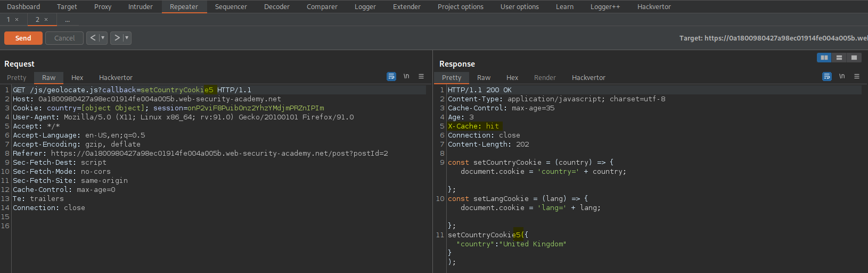Open the top-level Hackvertor tab
This screenshot has width=868, height=273.
point(654,7)
